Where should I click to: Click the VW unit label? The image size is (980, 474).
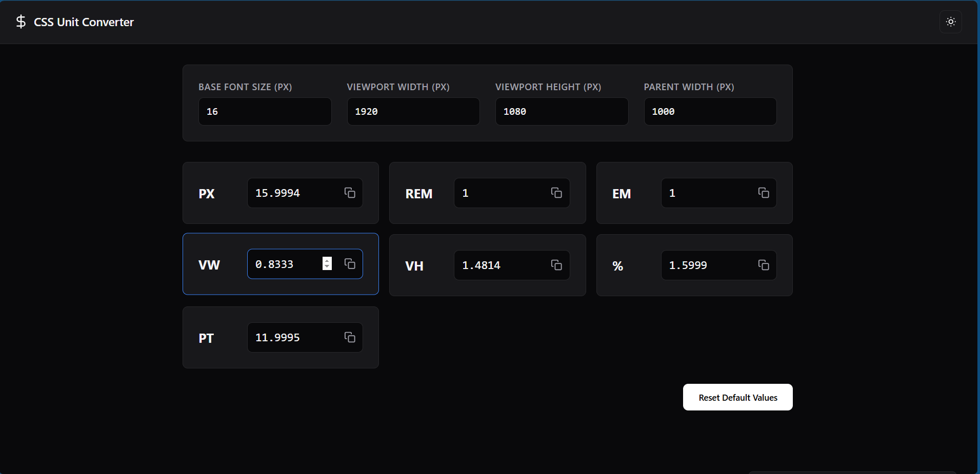[x=209, y=265]
